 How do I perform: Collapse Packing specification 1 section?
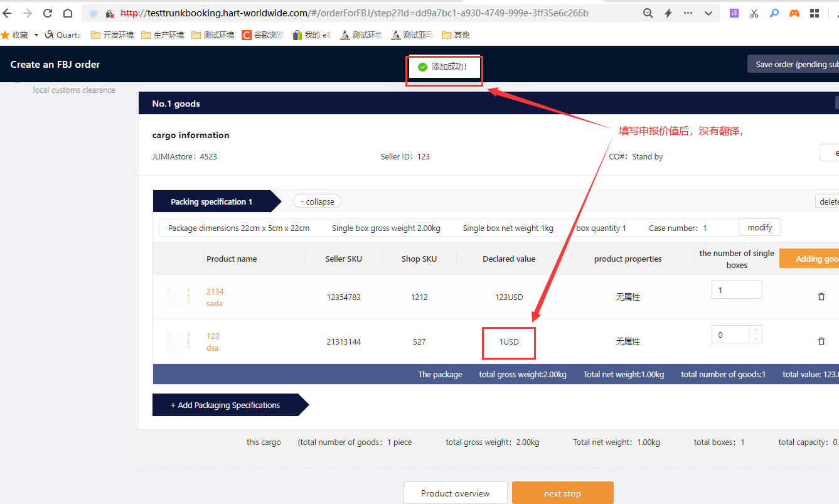317,201
